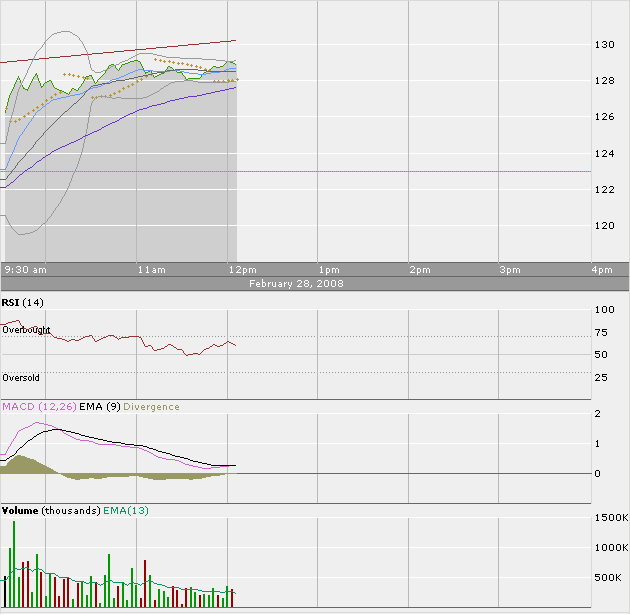Click the orange horizontal previous-close line
The image size is (630, 615).
tap(296, 172)
